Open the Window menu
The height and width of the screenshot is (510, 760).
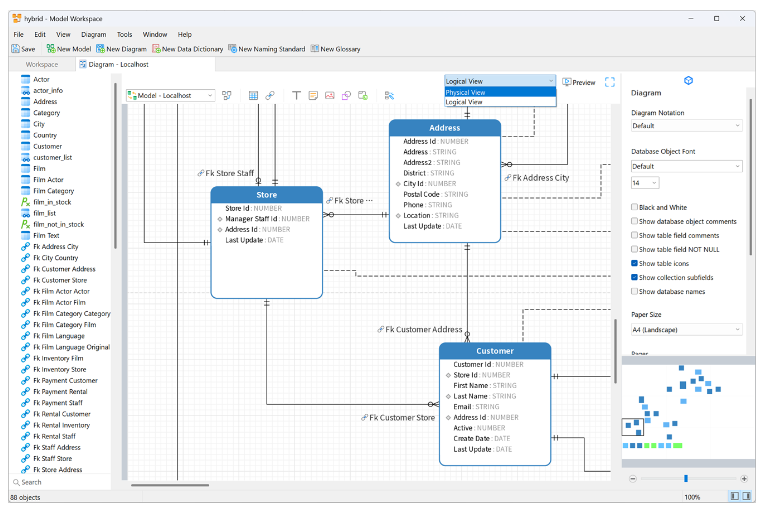coord(155,34)
